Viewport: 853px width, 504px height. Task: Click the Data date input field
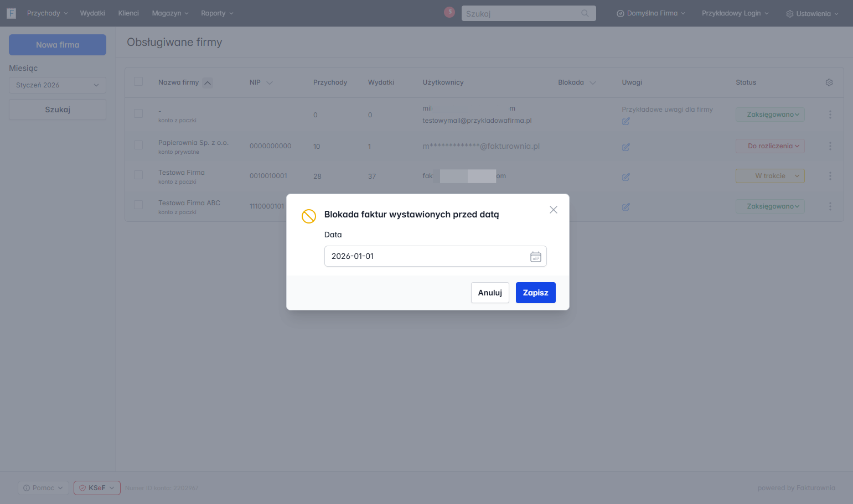click(x=435, y=256)
